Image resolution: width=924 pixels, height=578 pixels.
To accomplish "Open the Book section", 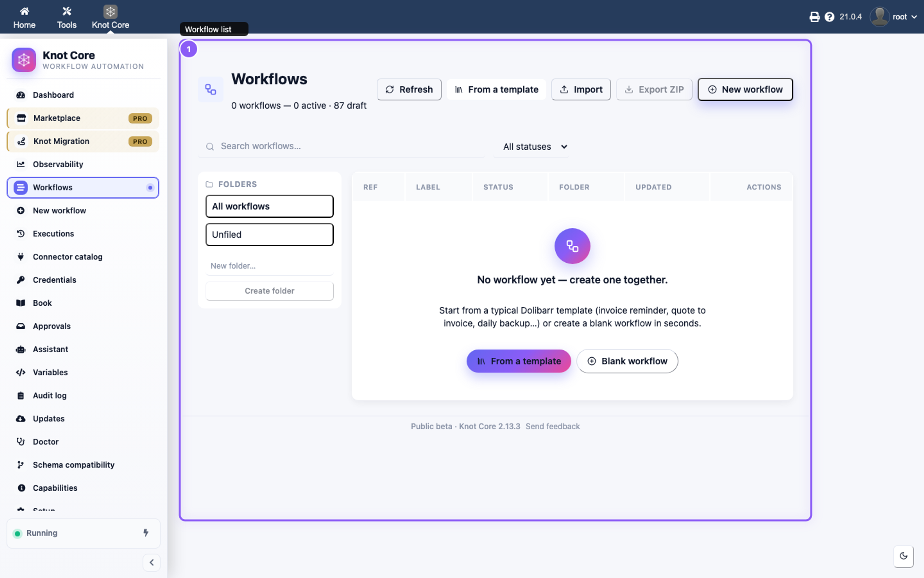I will tap(83, 303).
